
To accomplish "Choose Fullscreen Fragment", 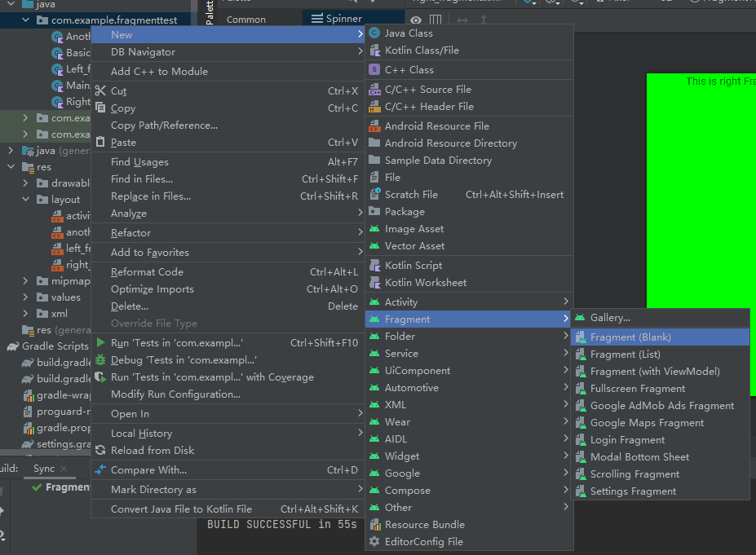I will (x=660, y=389).
